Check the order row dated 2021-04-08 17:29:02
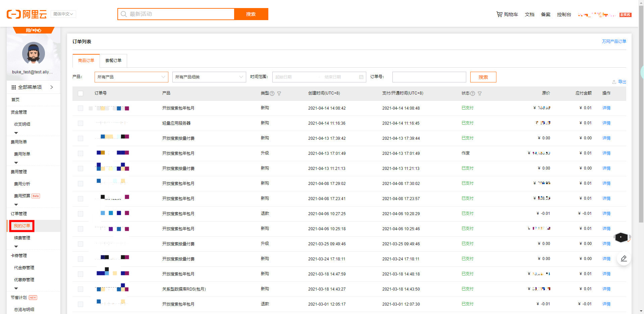Viewport: 644px width, 314px height. (80, 184)
